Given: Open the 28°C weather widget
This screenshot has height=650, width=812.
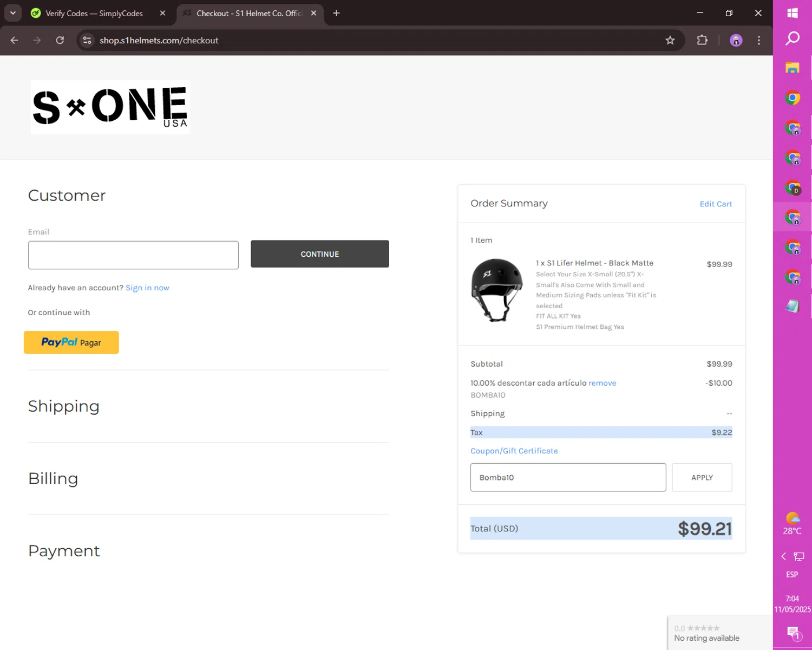Looking at the screenshot, I should pyautogui.click(x=792, y=524).
